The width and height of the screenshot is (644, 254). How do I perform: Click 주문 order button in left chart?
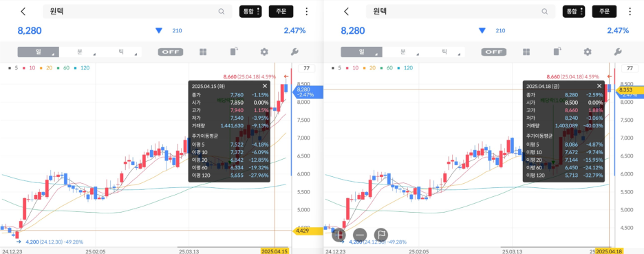coord(281,12)
